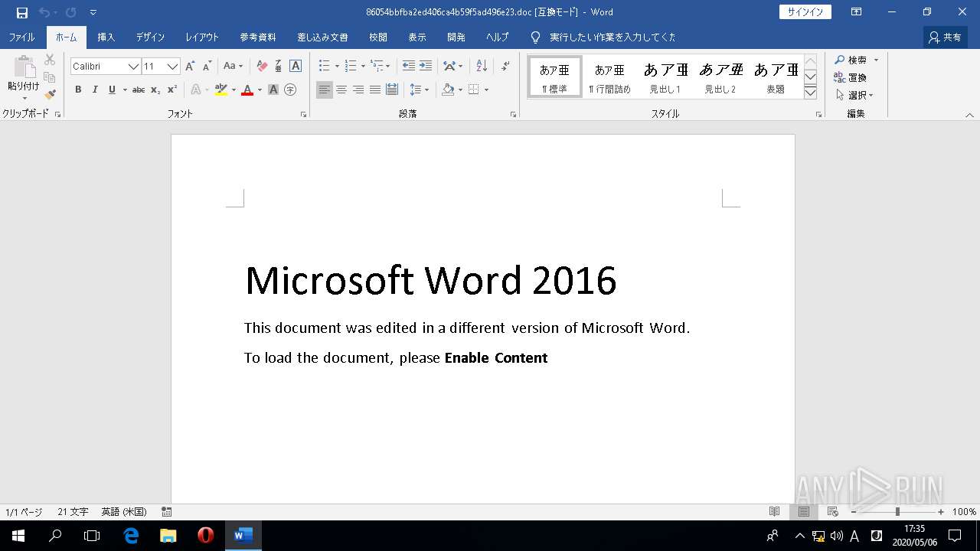Click the サインイン button

[805, 12]
